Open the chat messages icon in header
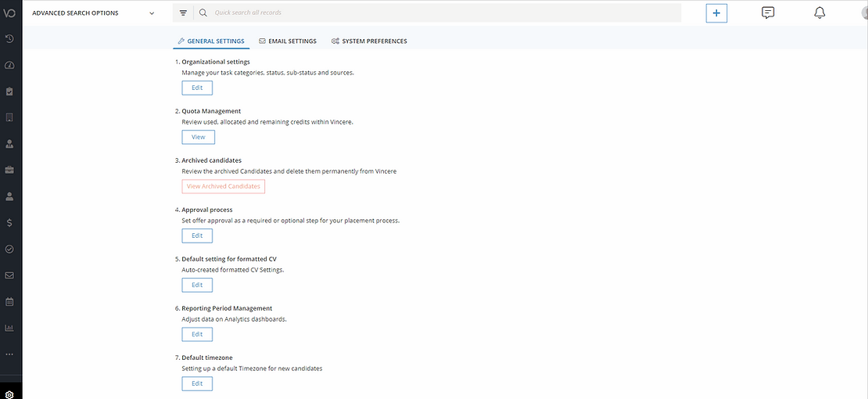Viewport: 868px width, 399px height. 768,13
